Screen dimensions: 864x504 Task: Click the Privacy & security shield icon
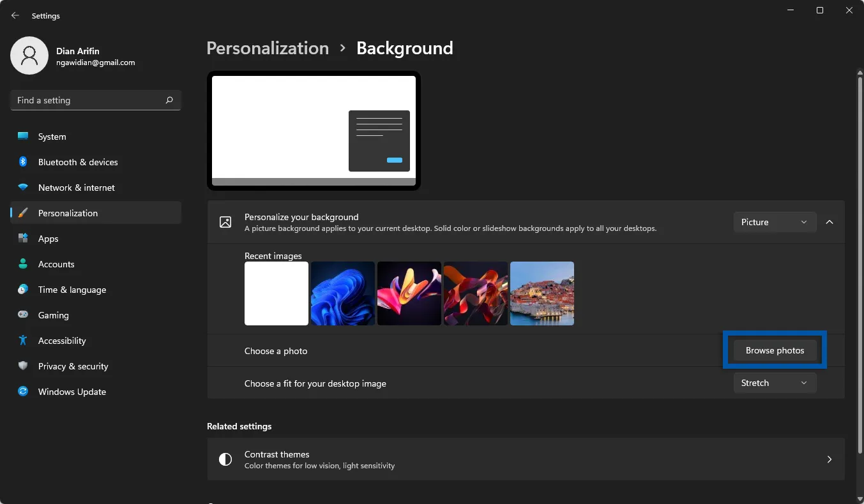23,366
